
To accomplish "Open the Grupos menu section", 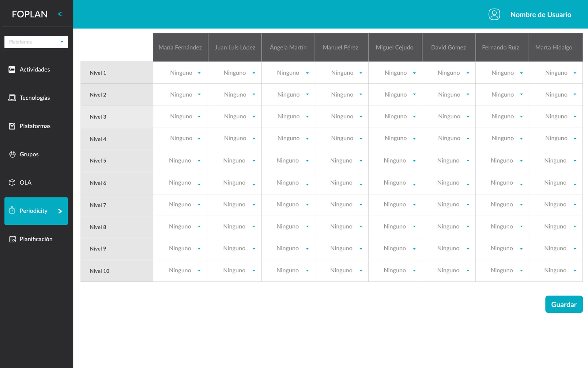I will click(x=29, y=154).
